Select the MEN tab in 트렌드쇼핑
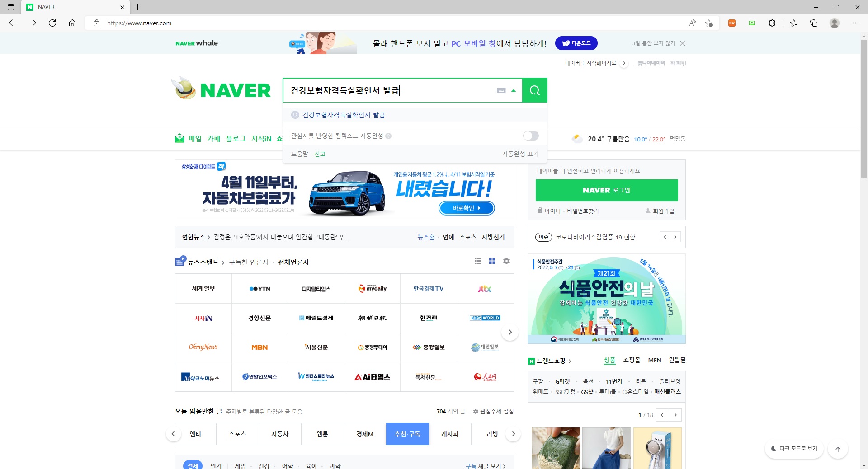 coord(655,360)
